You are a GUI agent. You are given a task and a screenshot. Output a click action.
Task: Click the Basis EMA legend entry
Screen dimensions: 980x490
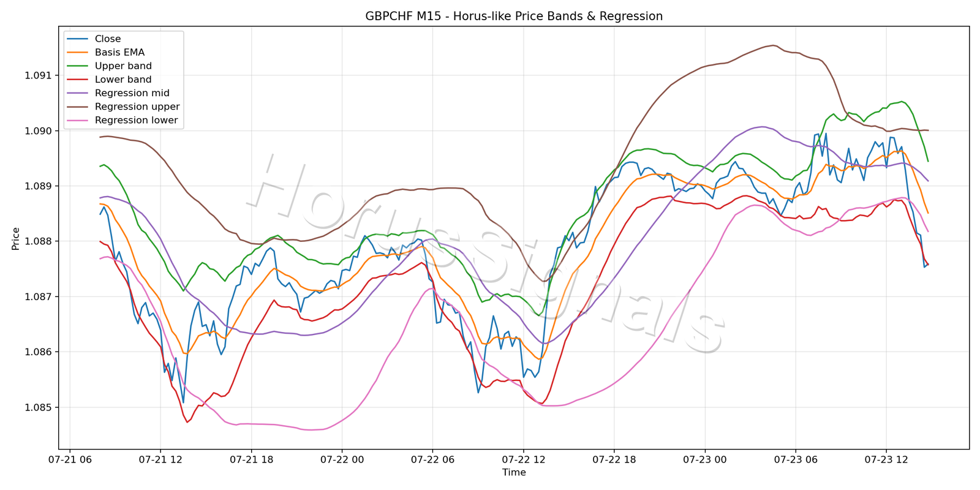(x=106, y=53)
